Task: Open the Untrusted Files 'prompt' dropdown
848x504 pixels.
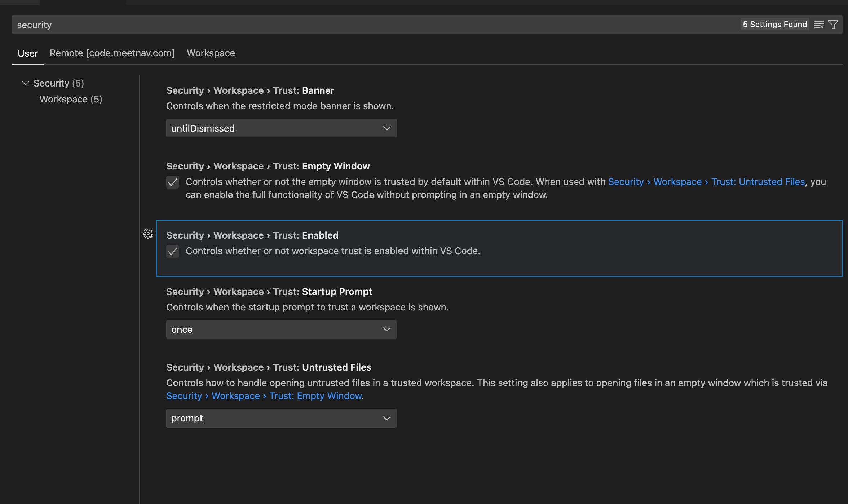Action: [x=281, y=419]
